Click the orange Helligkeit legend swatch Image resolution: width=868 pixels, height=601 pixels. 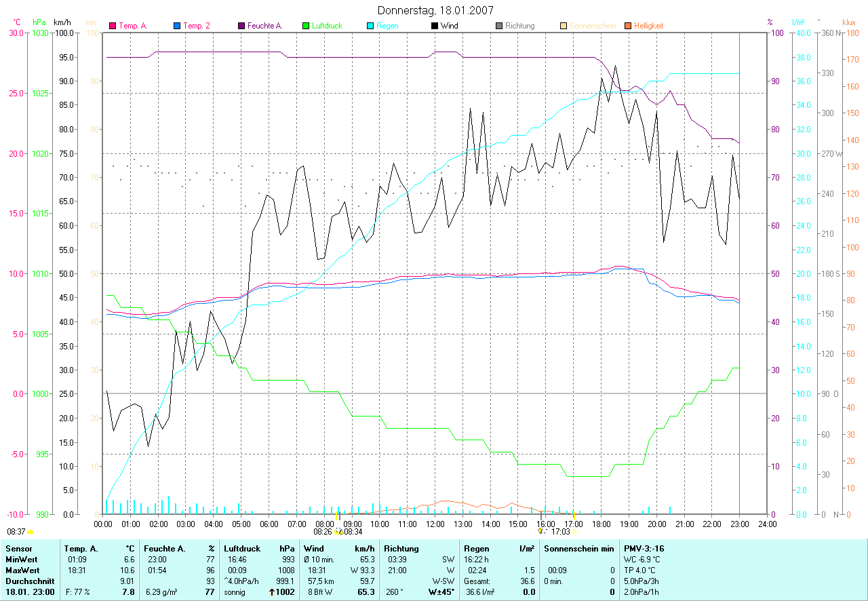pos(628,26)
